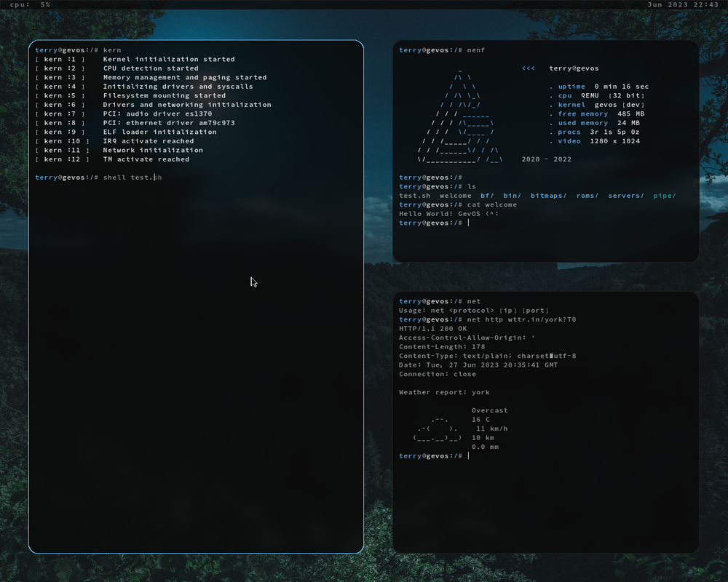The height and width of the screenshot is (582, 728).
Task: Select 'PCI: ethernet driver am79c973' line
Action: pos(169,123)
